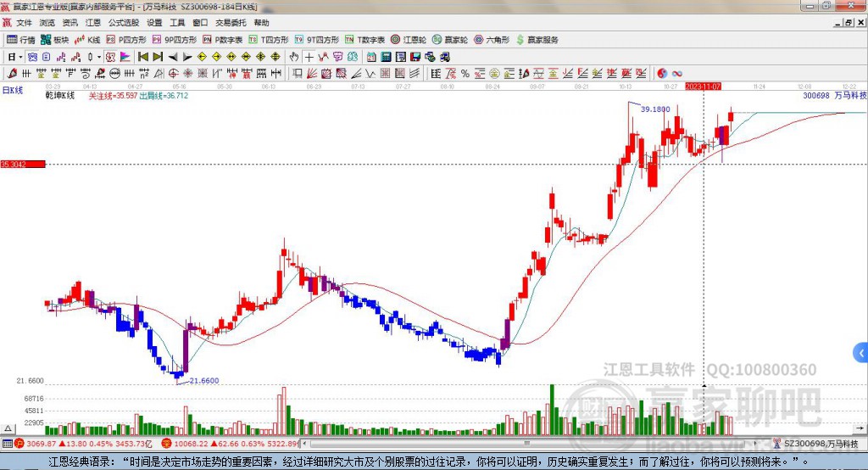Open the 浏览 menu
The image size is (868, 470).
point(47,23)
